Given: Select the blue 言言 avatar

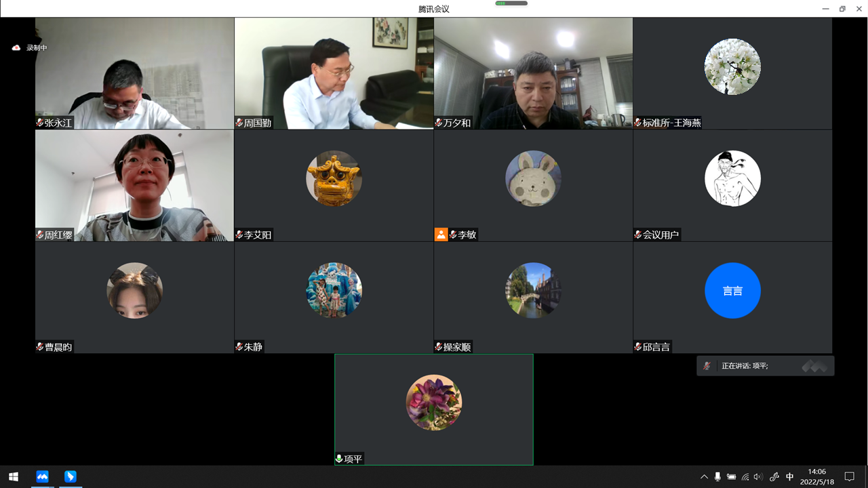Looking at the screenshot, I should (732, 291).
